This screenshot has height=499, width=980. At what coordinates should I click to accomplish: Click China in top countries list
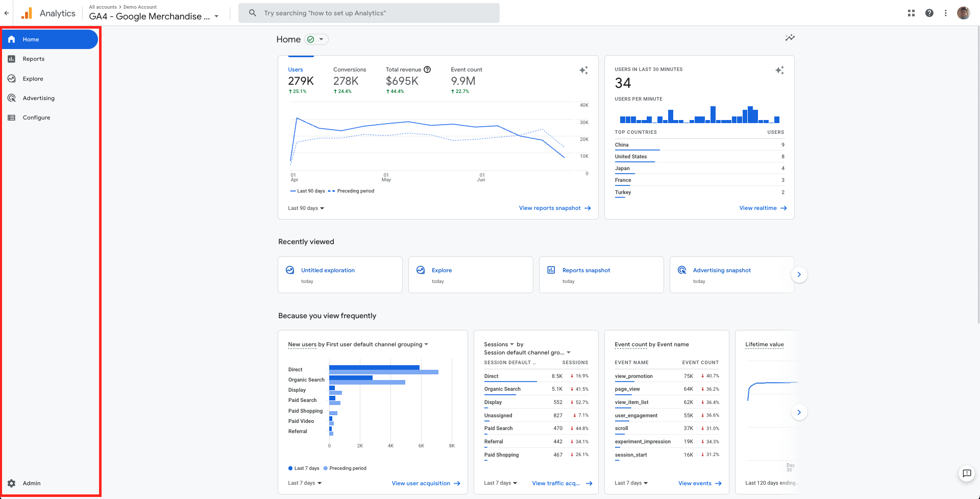[x=699, y=145]
